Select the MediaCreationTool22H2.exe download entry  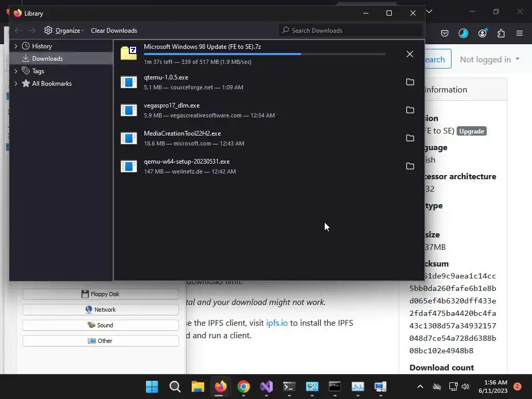coord(269,138)
